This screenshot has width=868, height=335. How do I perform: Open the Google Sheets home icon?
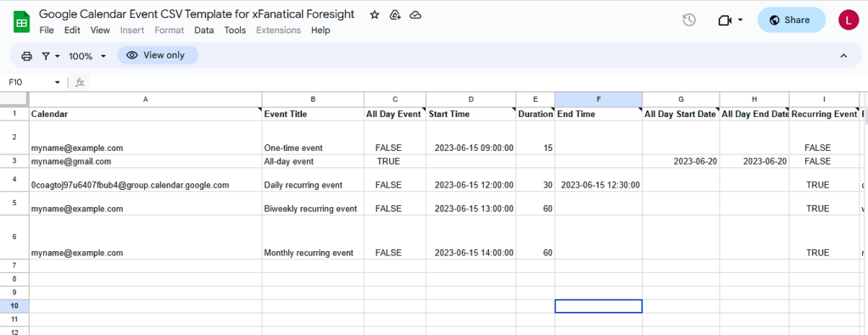pyautogui.click(x=21, y=22)
